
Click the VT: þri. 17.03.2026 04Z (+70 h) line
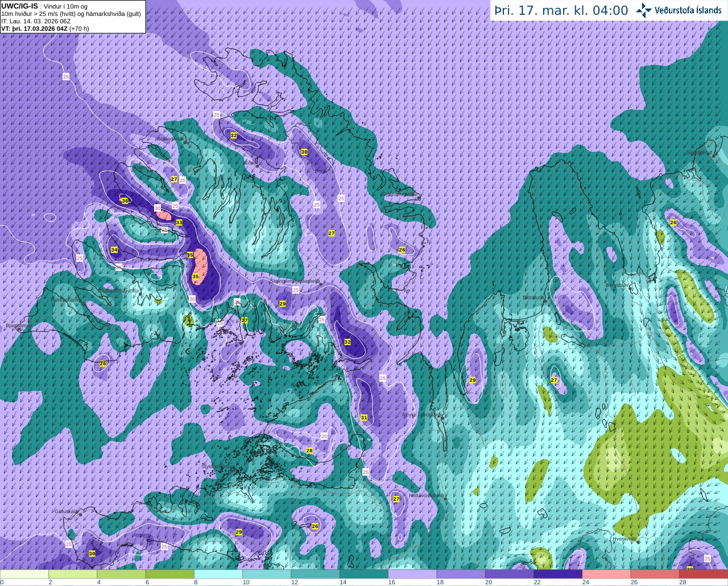pos(45,28)
